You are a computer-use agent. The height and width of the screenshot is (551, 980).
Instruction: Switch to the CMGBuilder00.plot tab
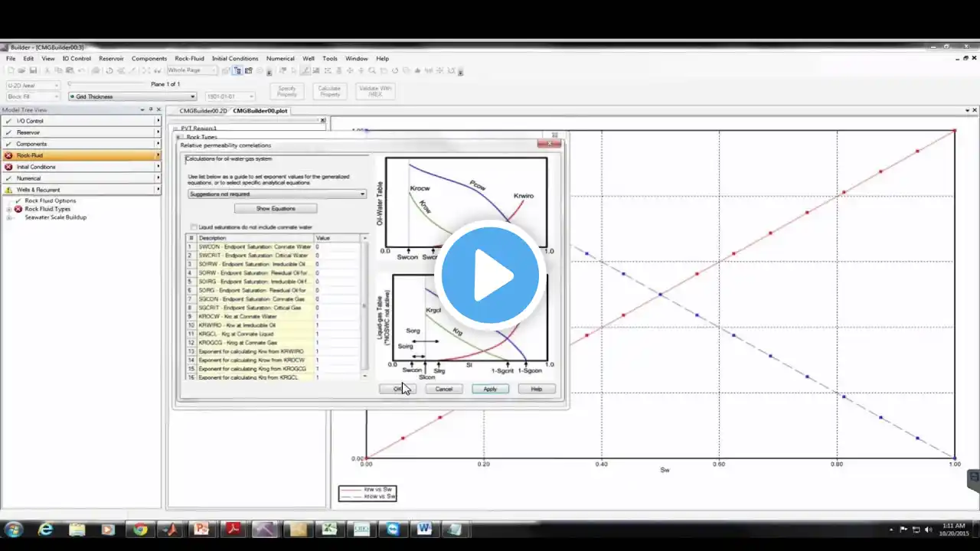tap(260, 110)
